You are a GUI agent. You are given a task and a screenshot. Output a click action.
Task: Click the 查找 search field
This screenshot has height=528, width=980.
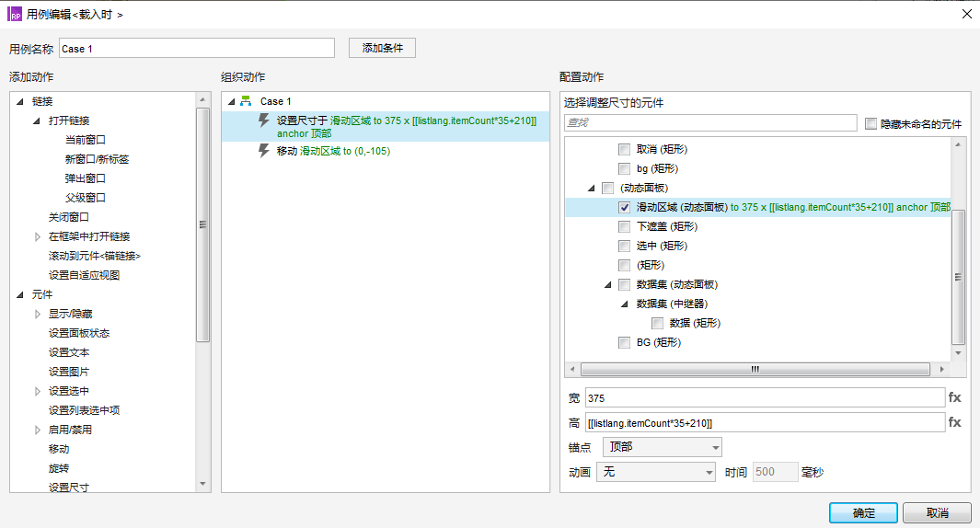click(x=710, y=122)
